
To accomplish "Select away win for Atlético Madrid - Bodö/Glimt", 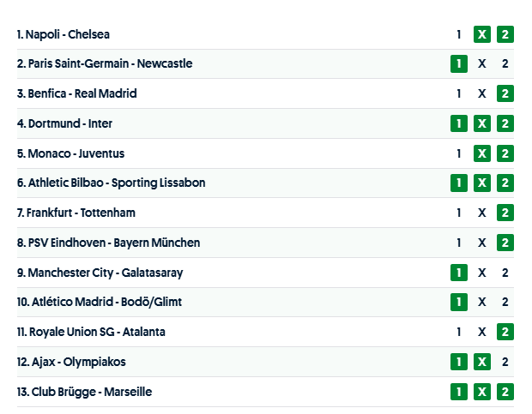I will [x=505, y=302].
